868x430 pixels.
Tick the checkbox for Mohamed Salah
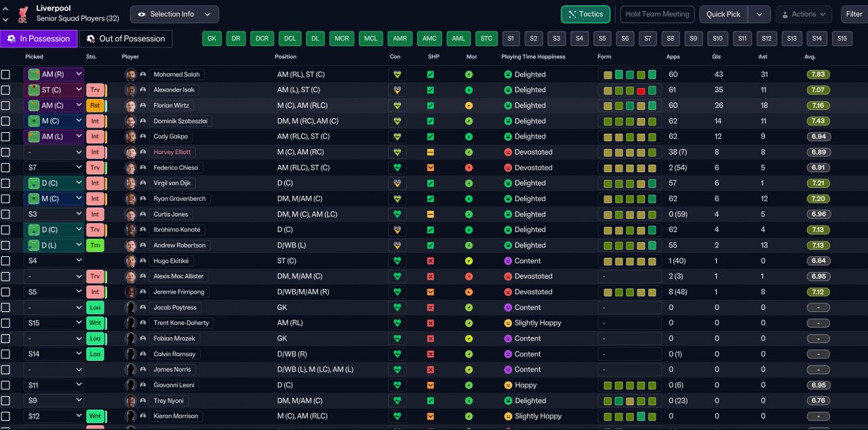click(5, 75)
